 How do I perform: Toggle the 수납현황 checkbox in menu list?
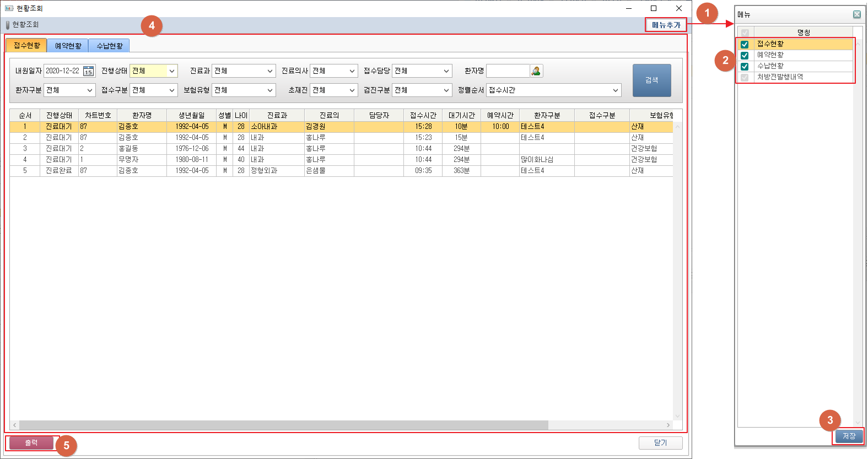click(x=745, y=67)
